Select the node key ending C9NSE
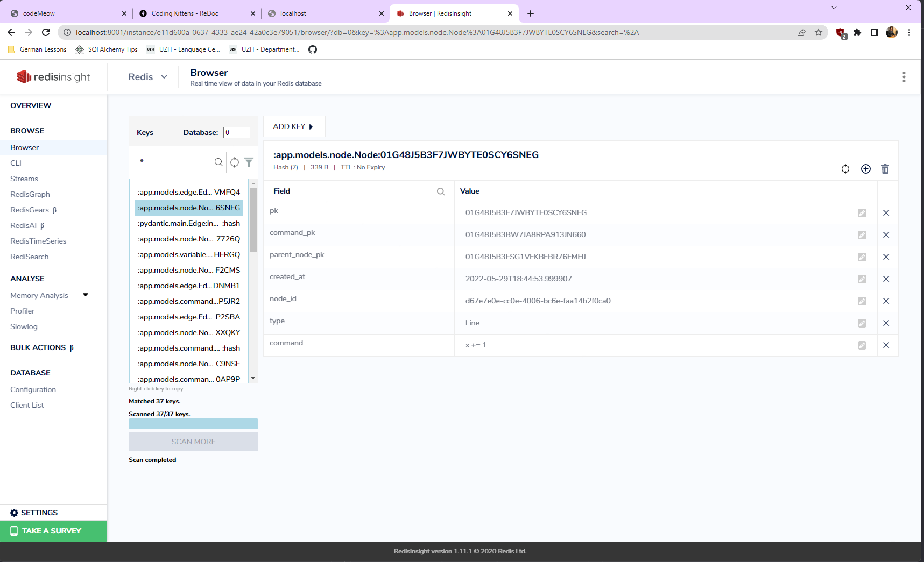The width and height of the screenshot is (924, 562). click(x=189, y=364)
